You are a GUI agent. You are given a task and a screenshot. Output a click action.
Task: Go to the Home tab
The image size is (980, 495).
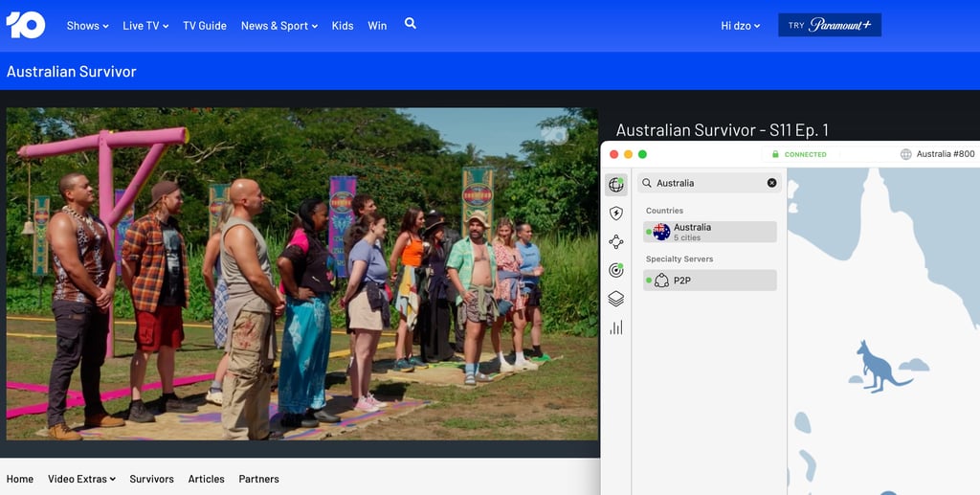20,479
